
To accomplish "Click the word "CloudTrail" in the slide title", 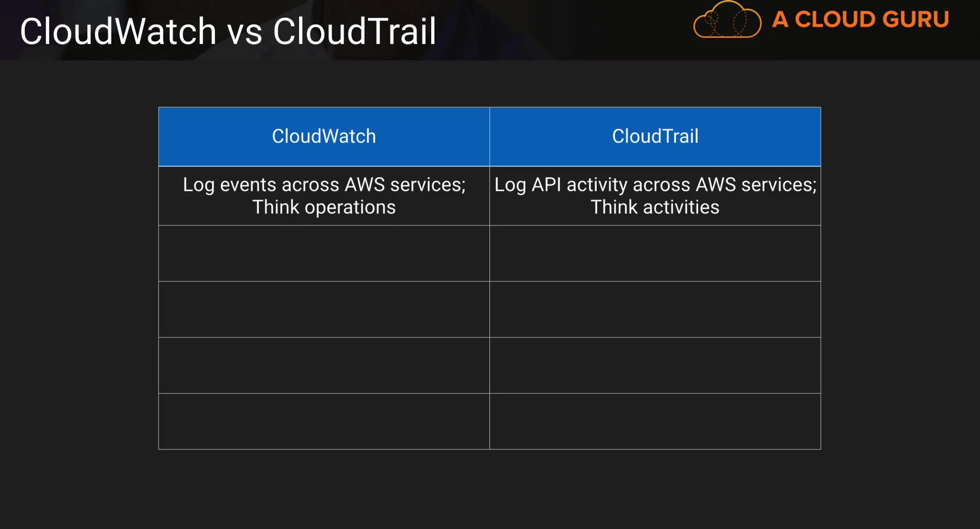I will [354, 32].
